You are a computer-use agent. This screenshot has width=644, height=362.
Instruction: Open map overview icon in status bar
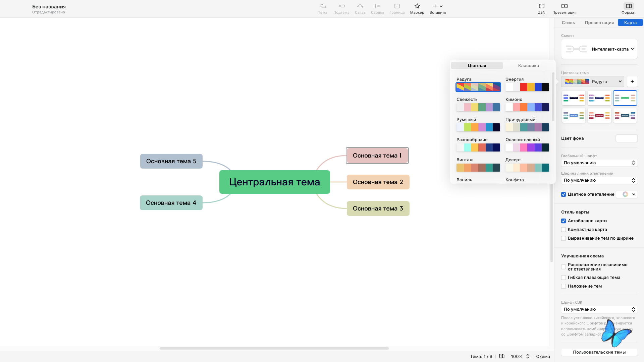tap(502, 356)
